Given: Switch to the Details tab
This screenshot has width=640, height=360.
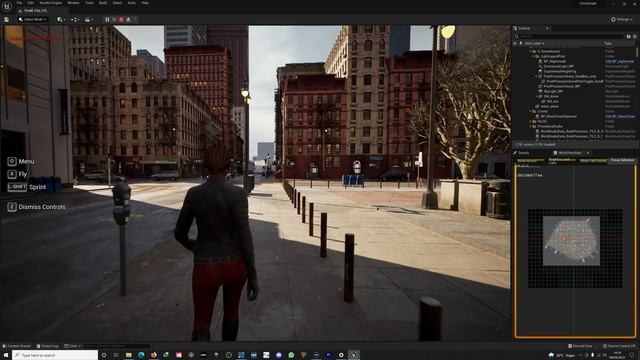Looking at the screenshot, I should tap(524, 153).
